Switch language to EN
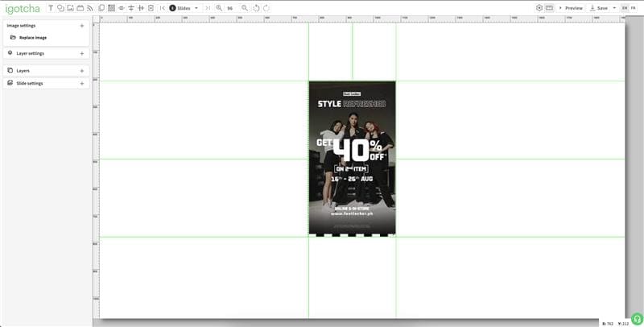This screenshot has height=327, width=644. [625, 8]
